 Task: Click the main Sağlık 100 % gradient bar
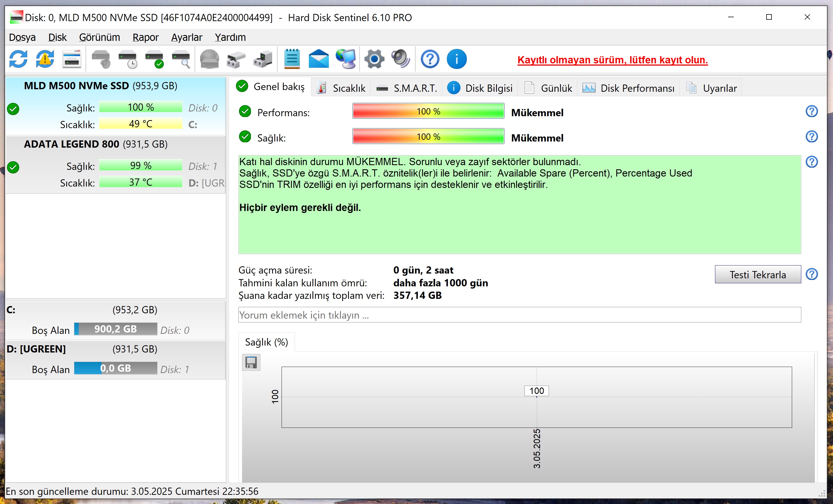tap(428, 136)
